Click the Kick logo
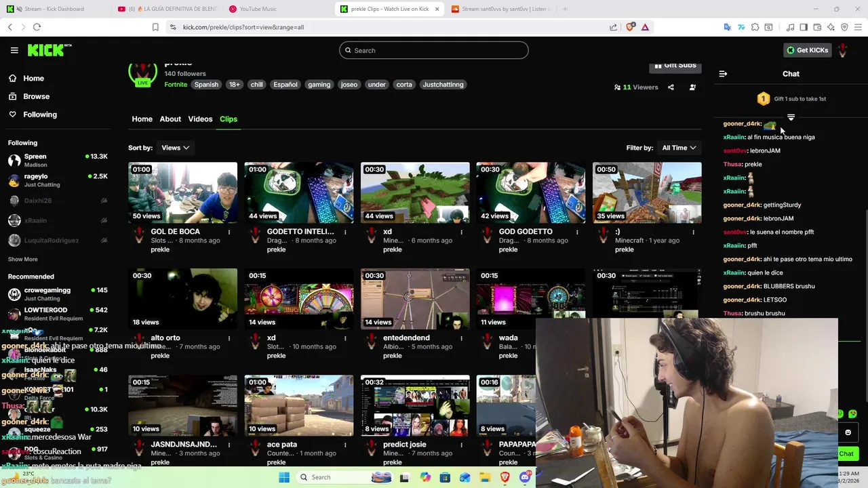 50,50
